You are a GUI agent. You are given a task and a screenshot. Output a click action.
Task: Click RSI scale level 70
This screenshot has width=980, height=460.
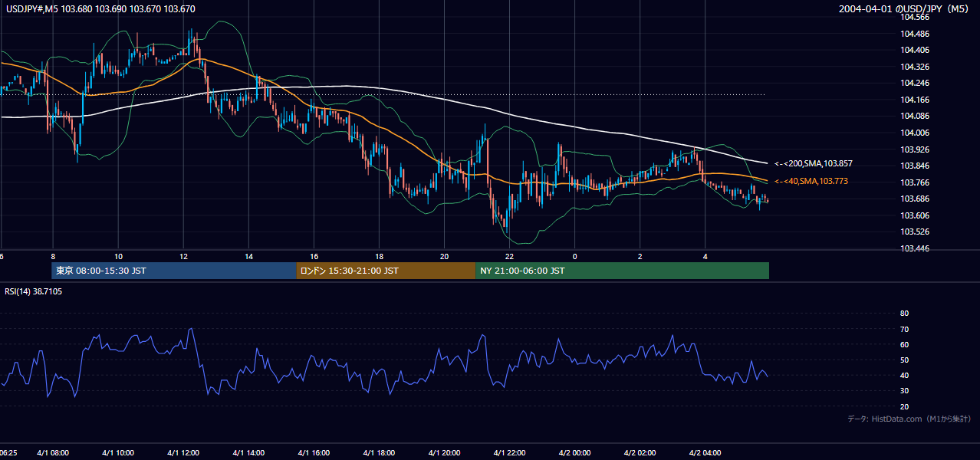pos(904,329)
